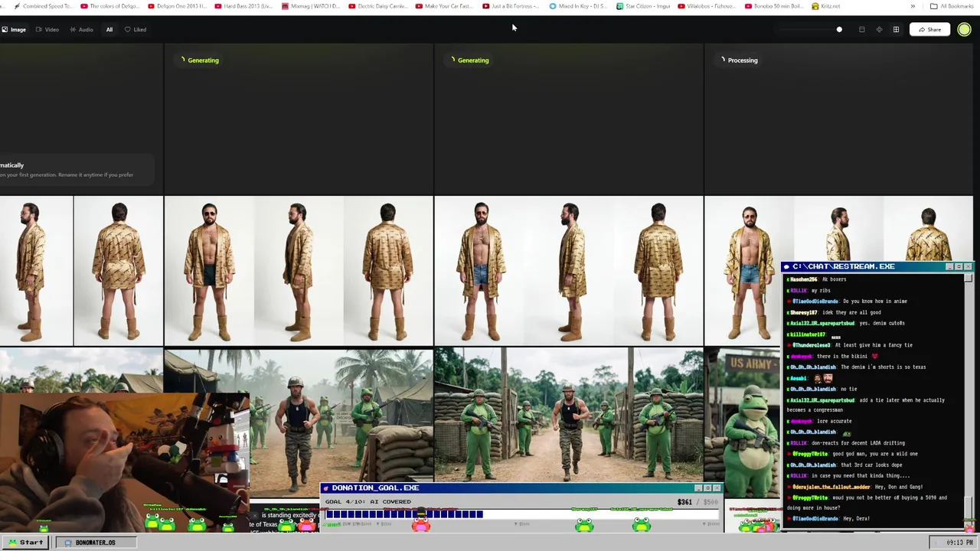Close the donation goal window
This screenshot has height=551, width=980.
(717, 487)
